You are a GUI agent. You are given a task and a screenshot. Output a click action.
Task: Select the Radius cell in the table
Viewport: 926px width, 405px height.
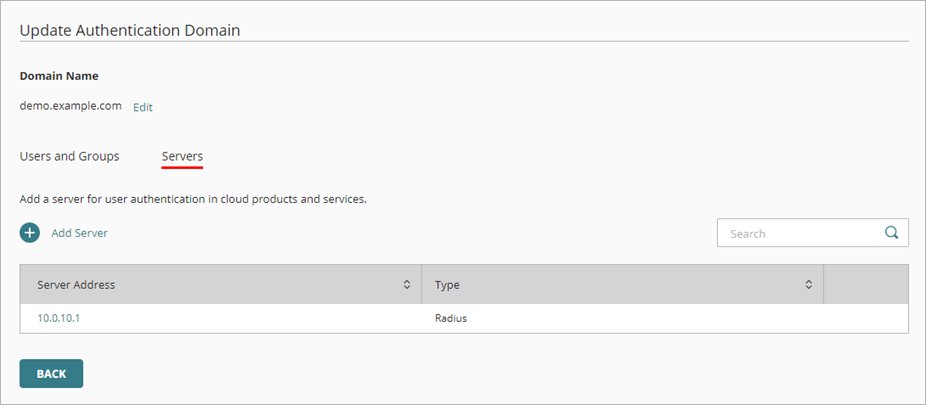[x=451, y=318]
